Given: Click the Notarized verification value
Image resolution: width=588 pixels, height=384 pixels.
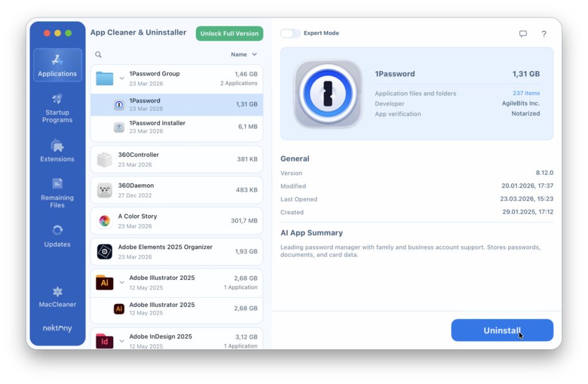Looking at the screenshot, I should [x=526, y=113].
